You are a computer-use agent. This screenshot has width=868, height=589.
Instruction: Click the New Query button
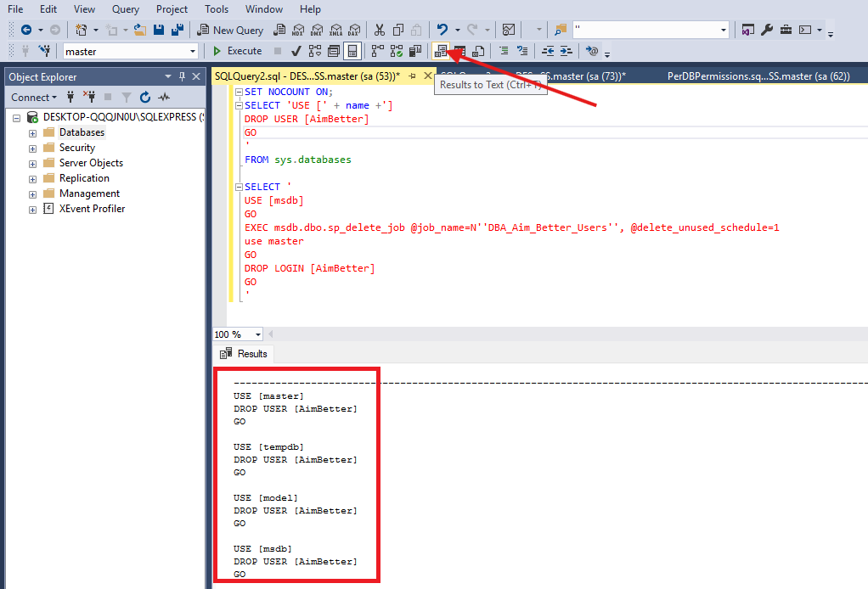coord(231,30)
